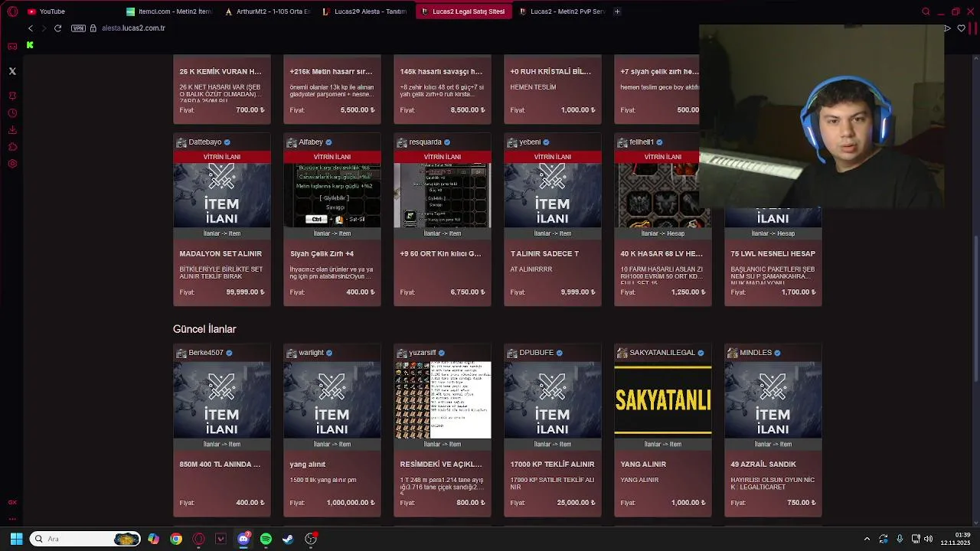Open seller profile Berke4507
The image size is (980, 551).
(x=205, y=353)
